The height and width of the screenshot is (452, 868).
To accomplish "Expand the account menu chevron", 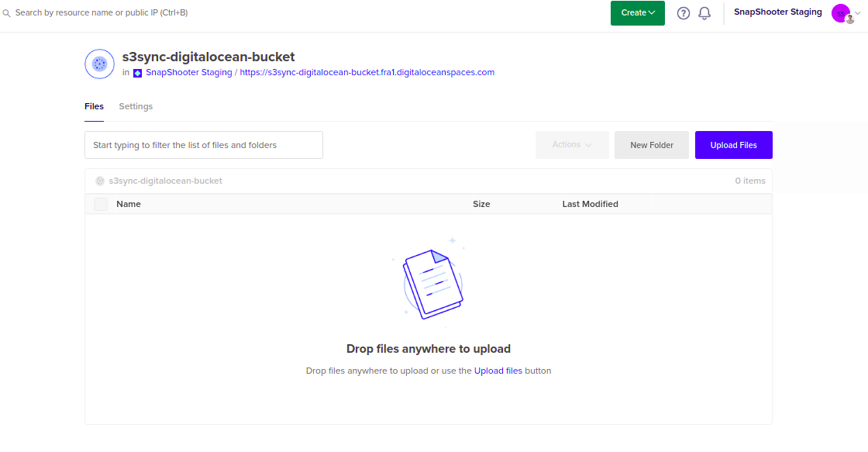I will tap(857, 13).
